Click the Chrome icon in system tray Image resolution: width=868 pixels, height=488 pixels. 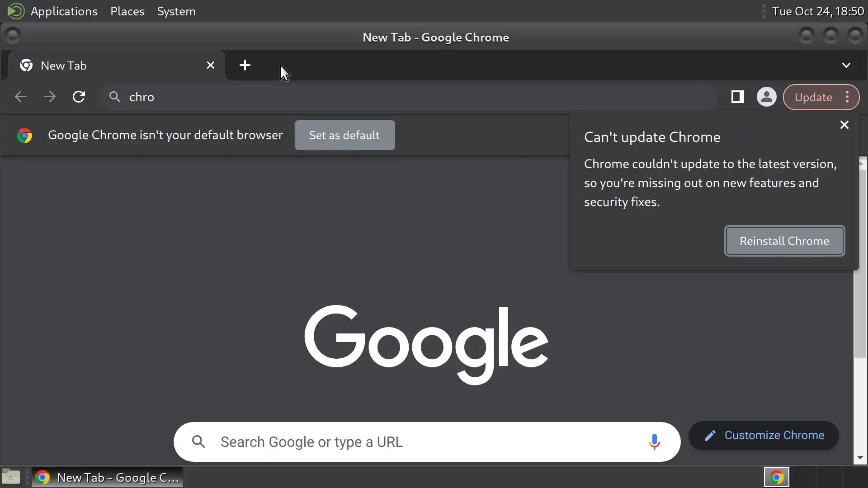[x=776, y=477]
